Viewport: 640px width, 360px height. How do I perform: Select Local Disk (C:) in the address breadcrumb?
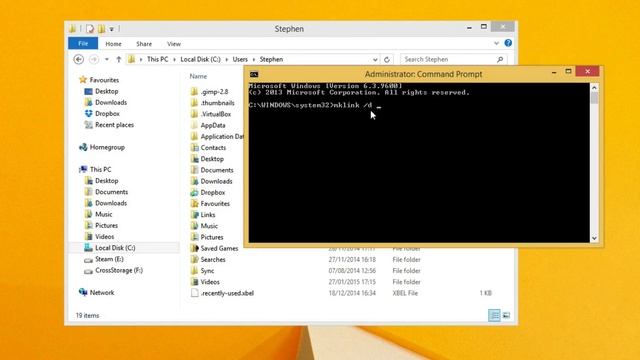click(200, 60)
